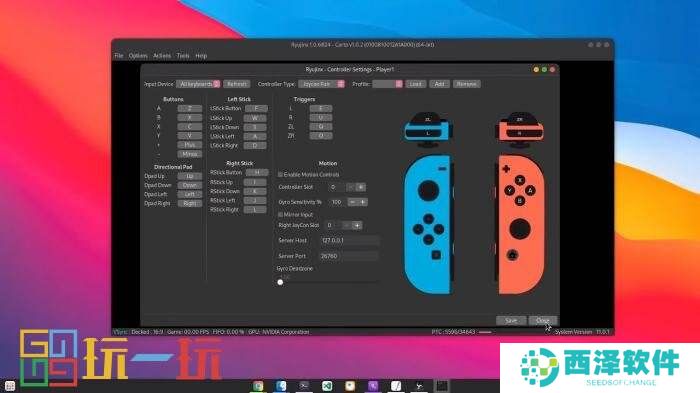Rebind the ZR trigger mapping

coord(321,136)
